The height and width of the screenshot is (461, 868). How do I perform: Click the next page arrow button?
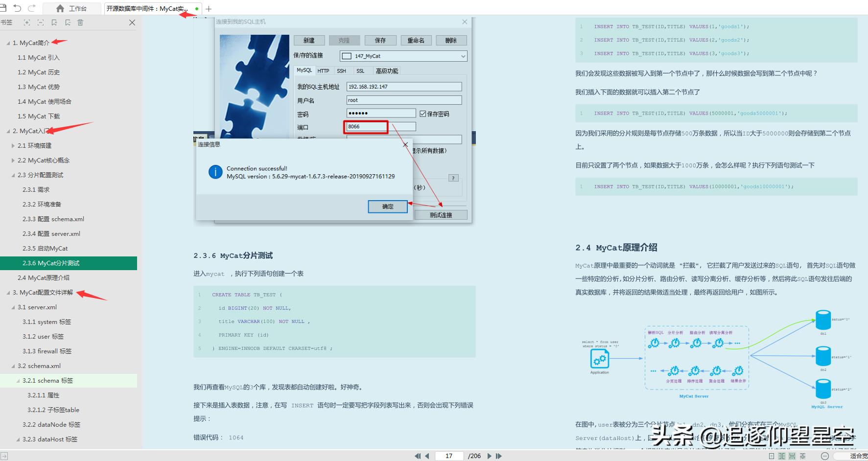pos(490,456)
